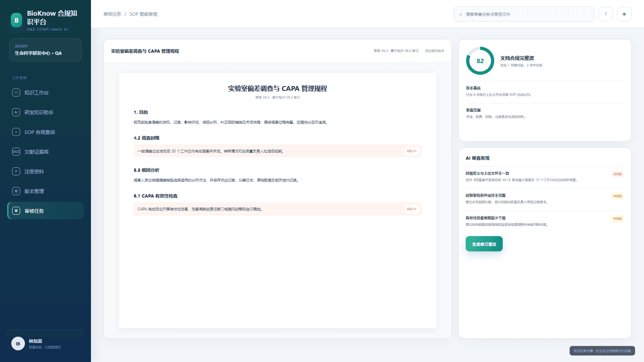
Task: Click the 82 compliance score ring
Action: pos(480,61)
